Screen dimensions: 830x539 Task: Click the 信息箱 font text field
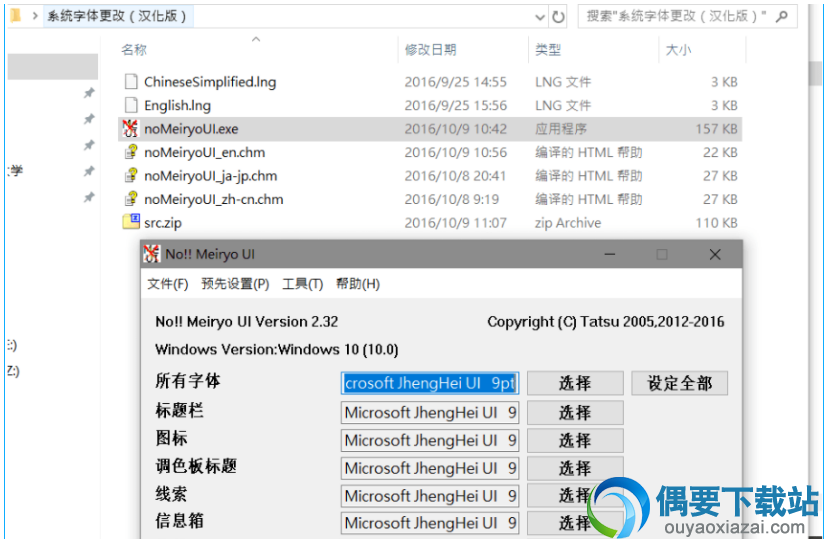point(430,523)
